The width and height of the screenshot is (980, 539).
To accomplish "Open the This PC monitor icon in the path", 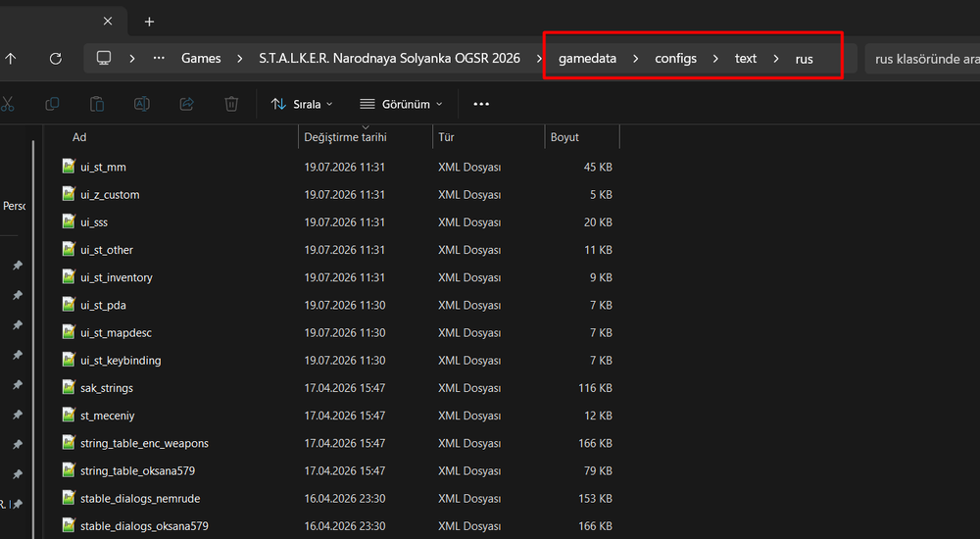I will pos(104,58).
